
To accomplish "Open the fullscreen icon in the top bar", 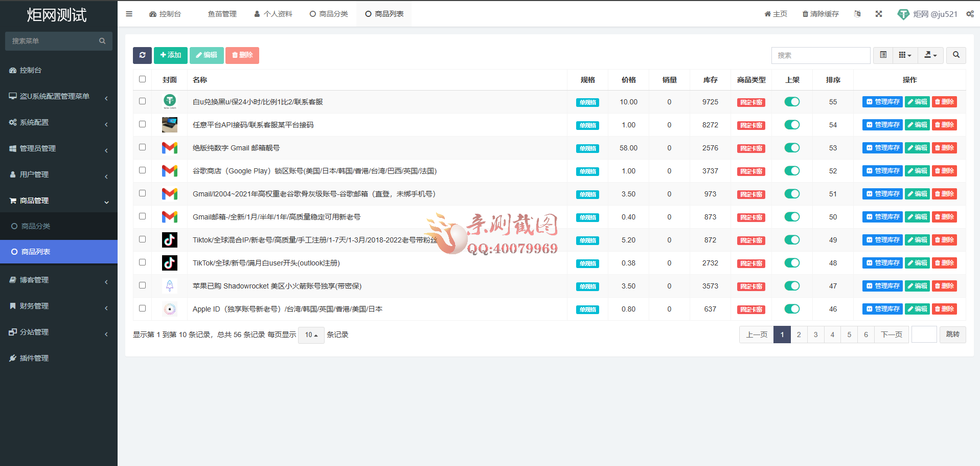I will pos(879,14).
